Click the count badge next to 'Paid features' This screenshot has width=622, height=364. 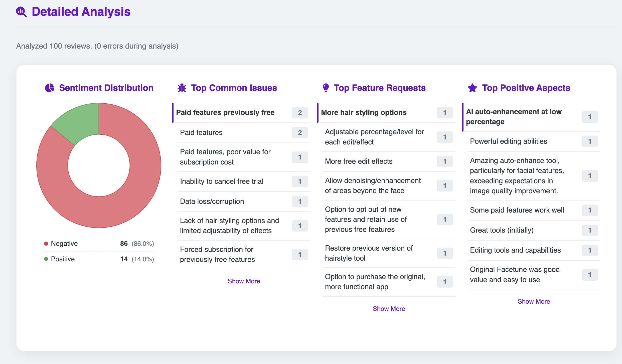pyautogui.click(x=300, y=132)
